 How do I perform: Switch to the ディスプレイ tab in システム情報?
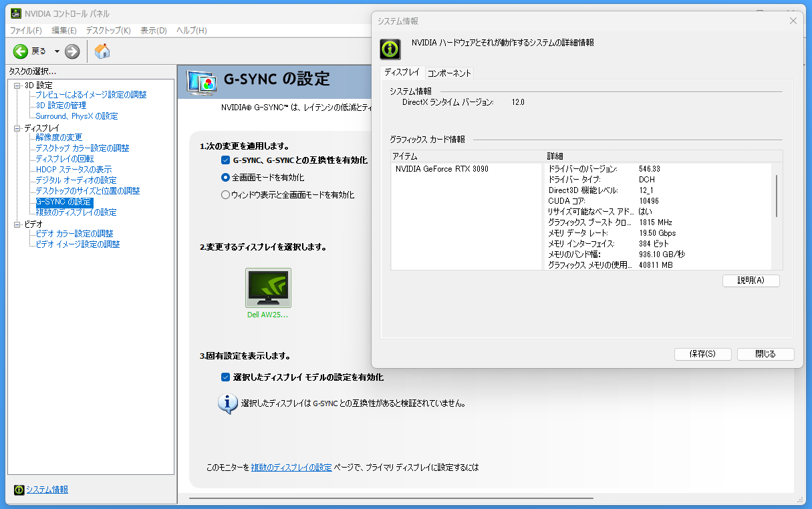click(402, 72)
